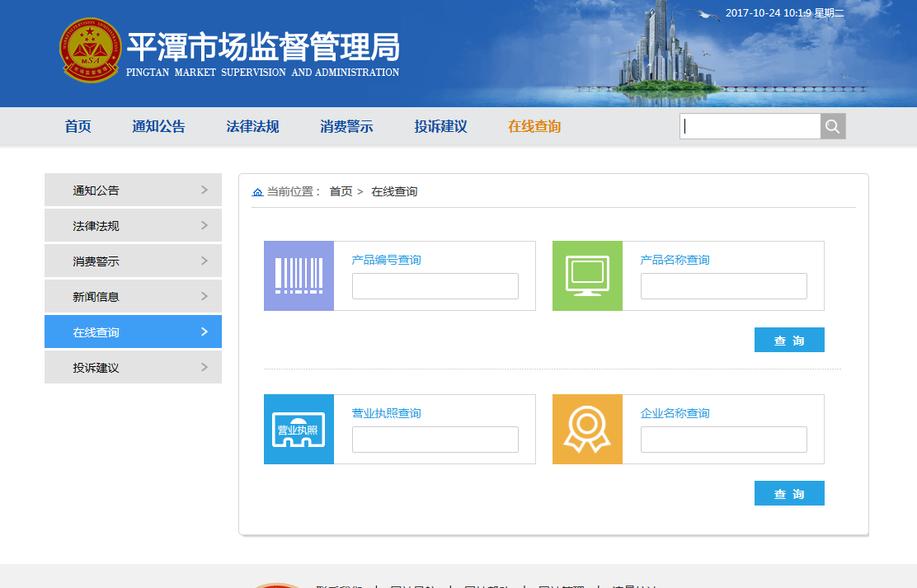The width and height of the screenshot is (917, 588).
Task: Open 消费警示 in the top navigation
Action: (x=346, y=127)
